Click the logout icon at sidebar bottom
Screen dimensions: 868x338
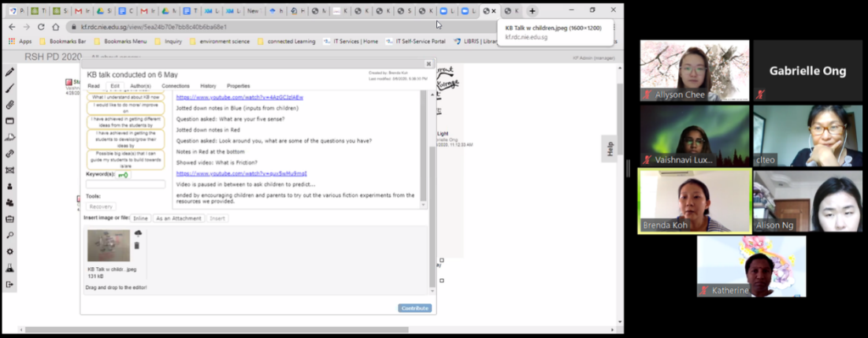click(x=10, y=284)
